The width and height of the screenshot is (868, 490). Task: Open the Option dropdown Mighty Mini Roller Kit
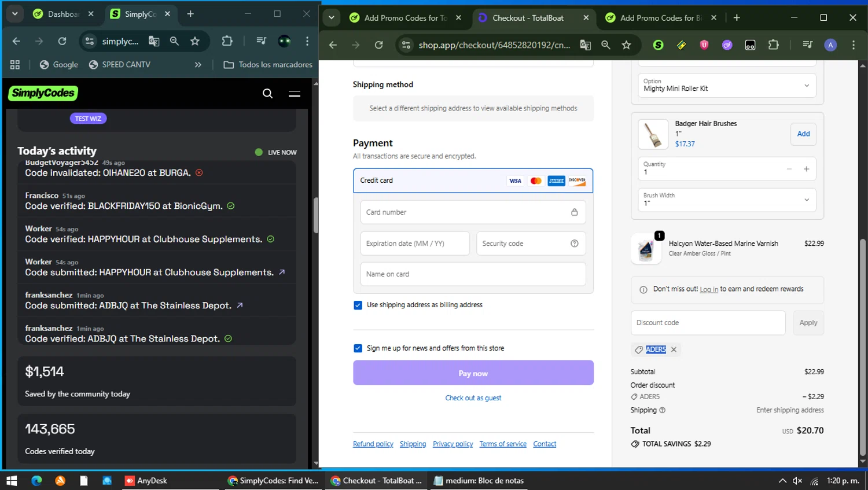727,86
